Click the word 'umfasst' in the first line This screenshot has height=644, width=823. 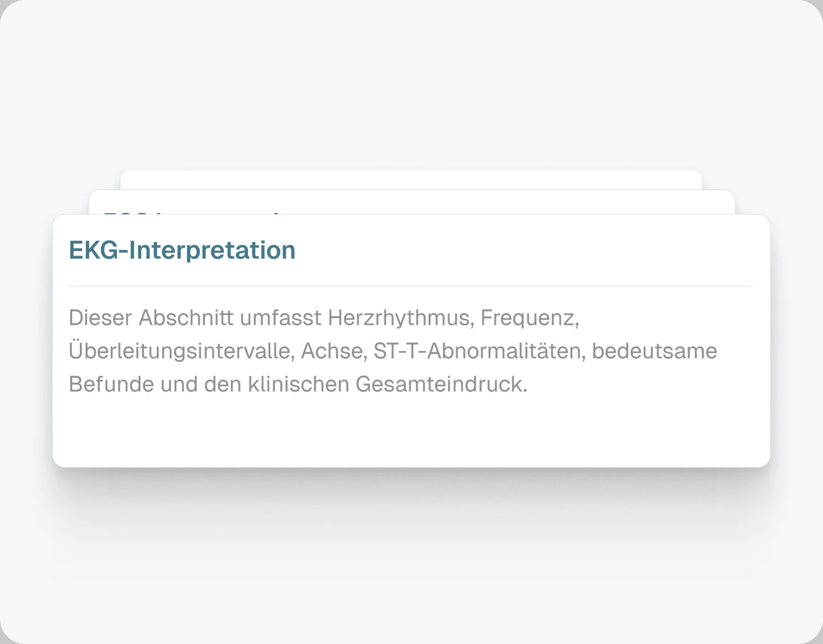(281, 318)
